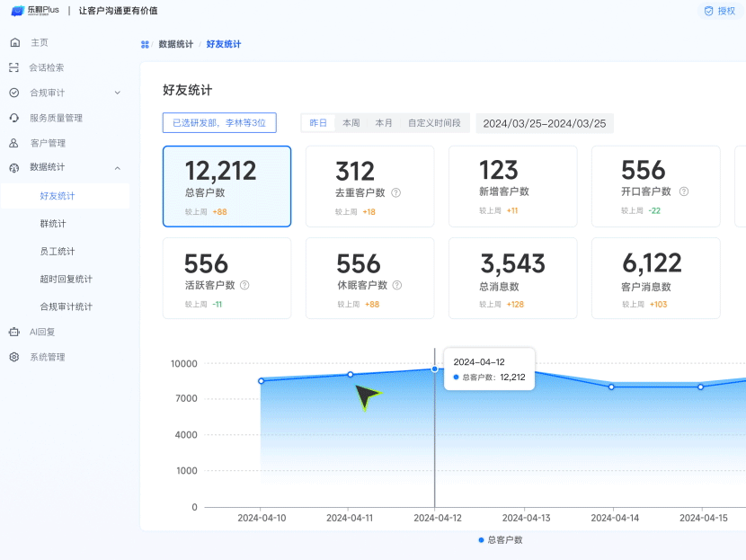Click the chart point for 2024-04-12

(434, 369)
